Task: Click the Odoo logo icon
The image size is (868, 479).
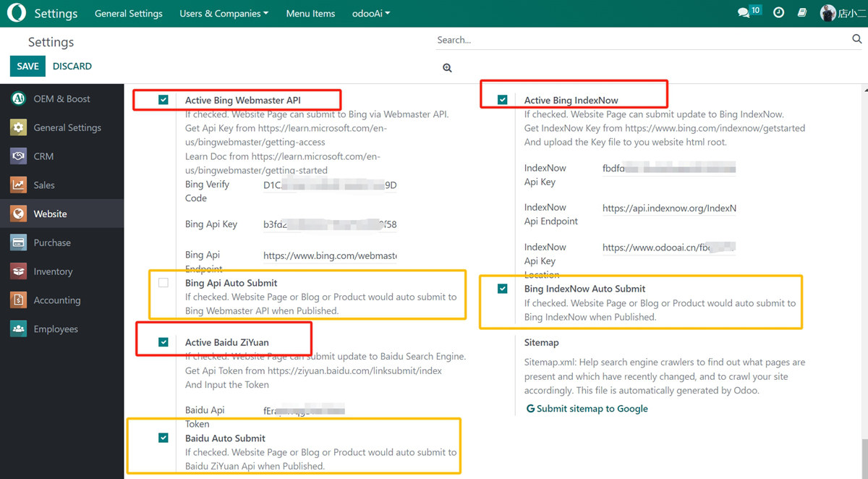Action: (x=16, y=13)
